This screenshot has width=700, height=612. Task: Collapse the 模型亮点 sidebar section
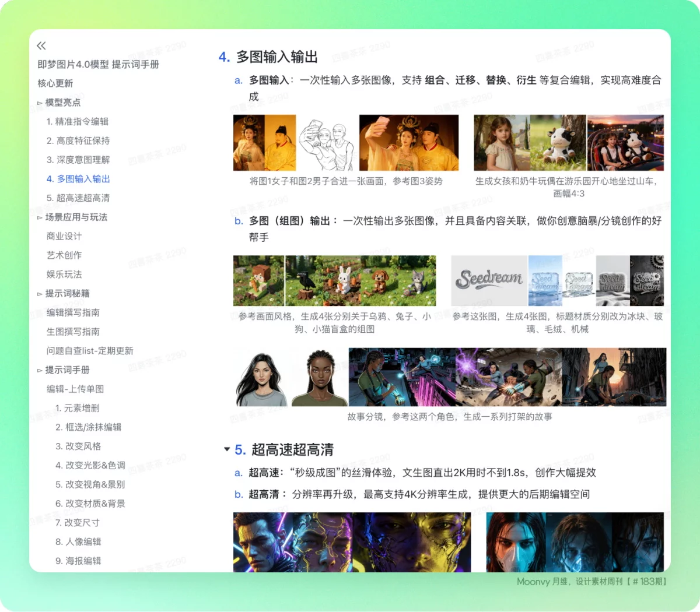[41, 102]
